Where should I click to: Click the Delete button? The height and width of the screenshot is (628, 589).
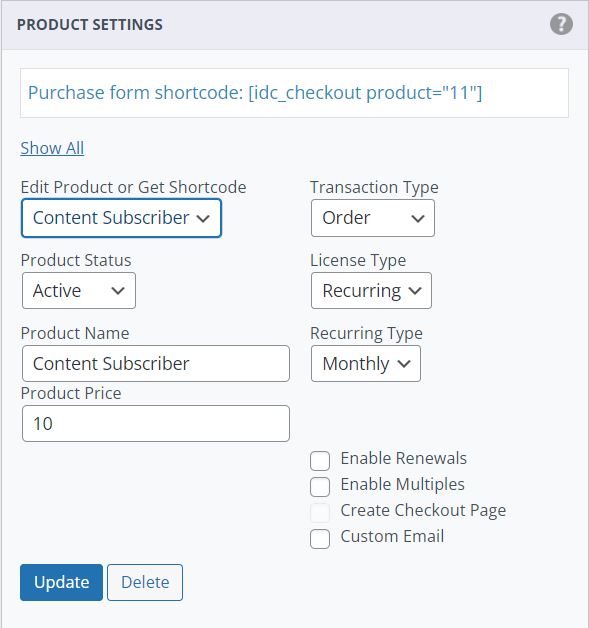coord(145,582)
